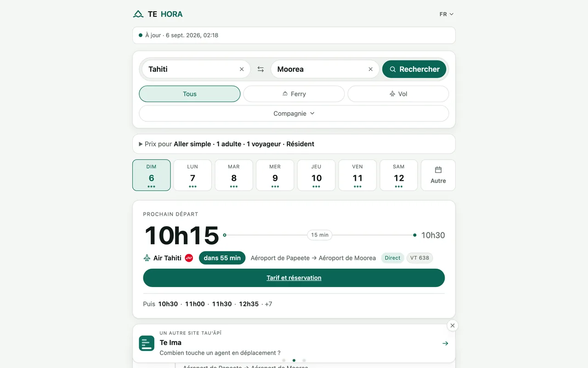Screen dimensions: 588x368
Task: Select Mercredi 9 date tab
Action: coord(275,175)
